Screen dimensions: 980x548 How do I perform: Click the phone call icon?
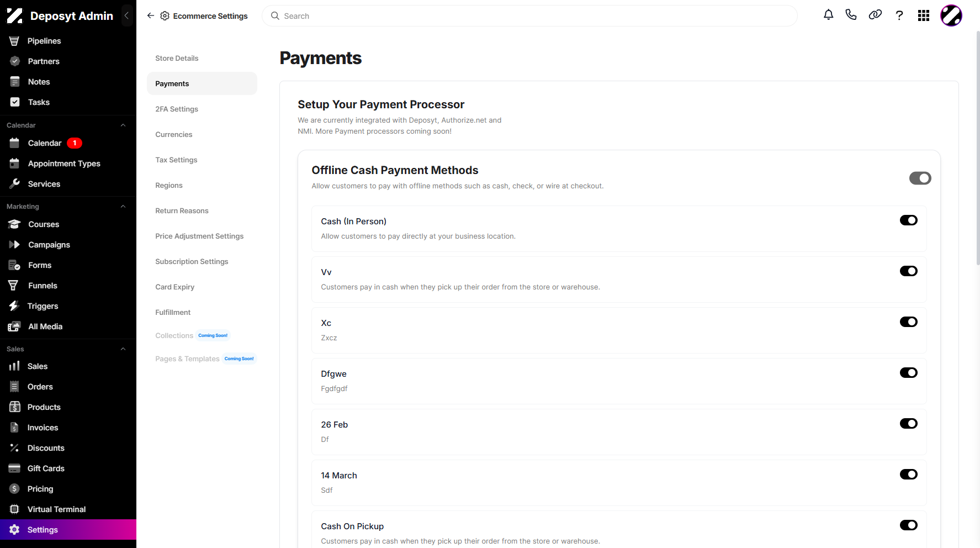[851, 15]
